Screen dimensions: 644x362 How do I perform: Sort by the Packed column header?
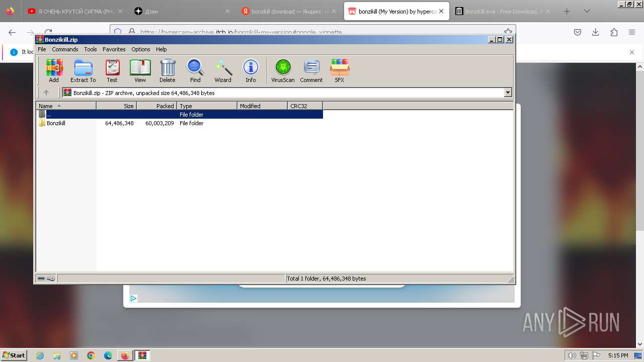(156, 106)
